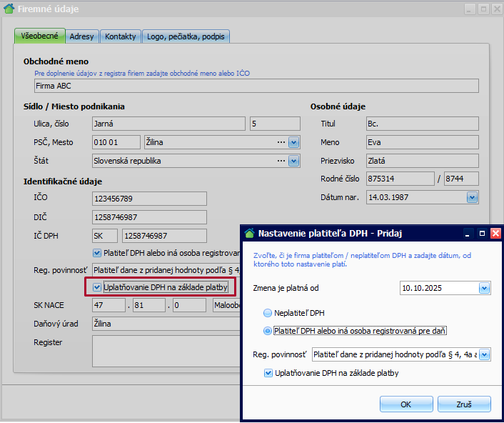The image size is (504, 423).
Task: Select the Platiteľ DPH alebo iná osoba radio option
Action: (268, 331)
